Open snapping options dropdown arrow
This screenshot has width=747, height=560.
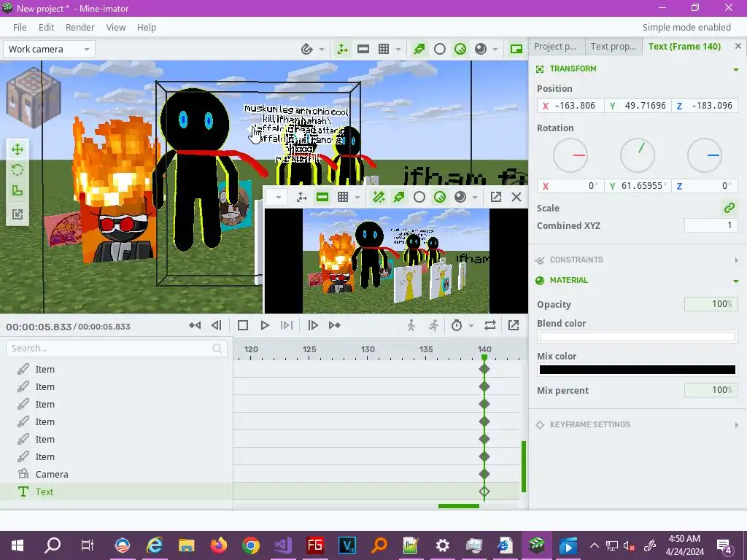click(322, 50)
